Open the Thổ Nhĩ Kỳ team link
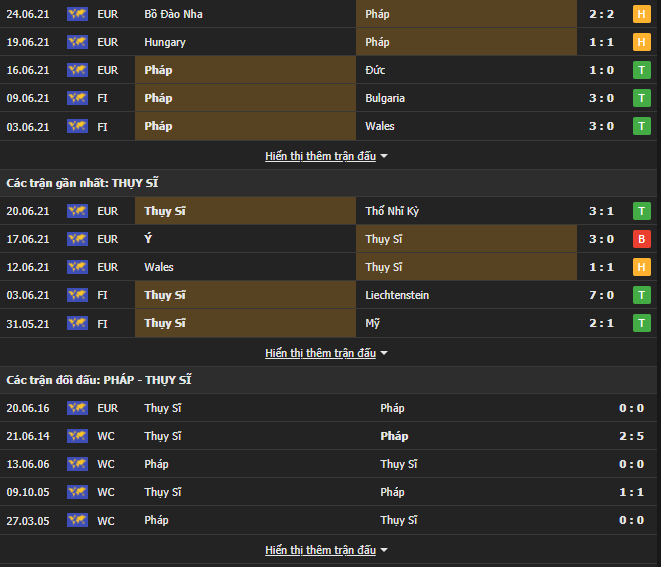The width and height of the screenshot is (661, 567). (x=393, y=211)
